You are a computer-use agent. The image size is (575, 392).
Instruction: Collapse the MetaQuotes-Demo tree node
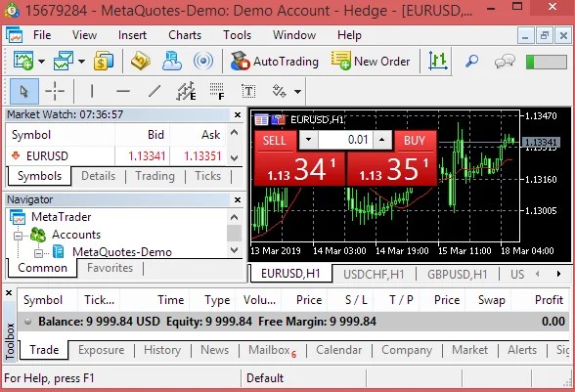(38, 253)
